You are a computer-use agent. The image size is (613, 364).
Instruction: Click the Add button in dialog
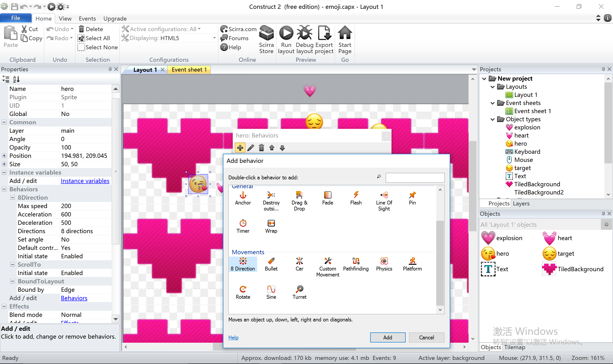click(387, 337)
